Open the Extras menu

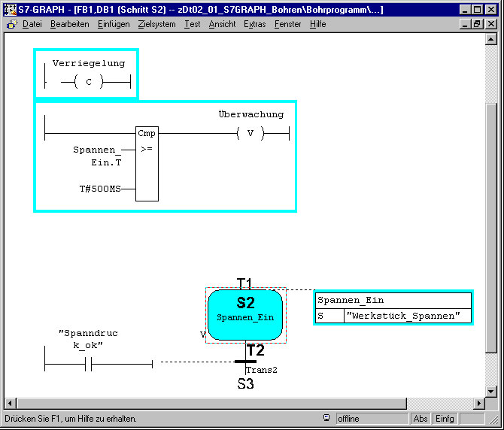coord(254,24)
